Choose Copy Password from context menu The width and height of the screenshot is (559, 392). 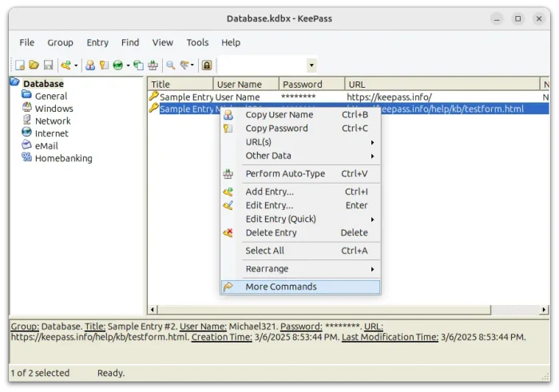pyautogui.click(x=300, y=129)
